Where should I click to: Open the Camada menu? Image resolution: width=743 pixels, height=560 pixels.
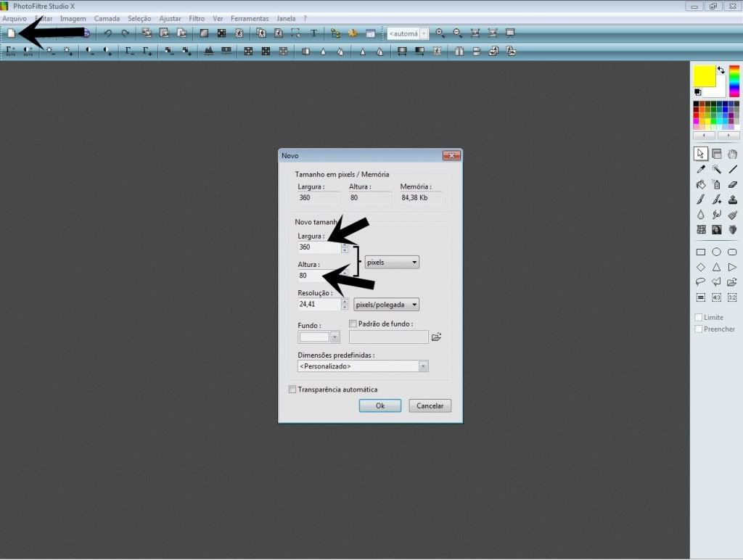point(107,18)
